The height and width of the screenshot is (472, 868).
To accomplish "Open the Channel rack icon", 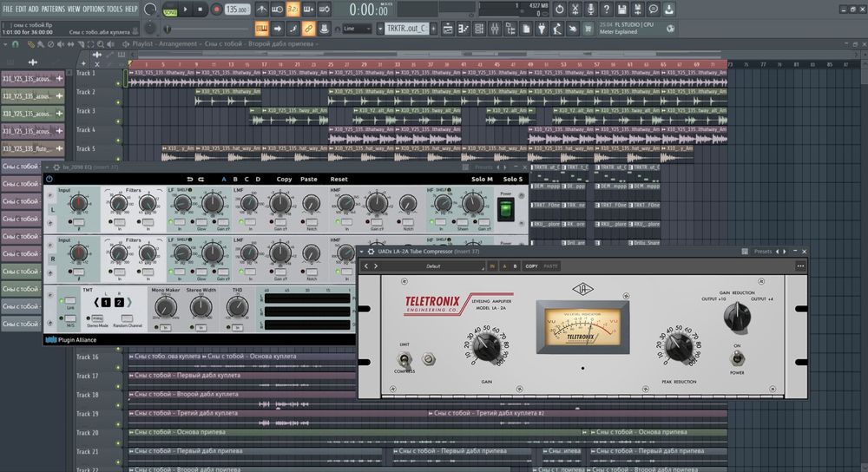I will pos(479,29).
